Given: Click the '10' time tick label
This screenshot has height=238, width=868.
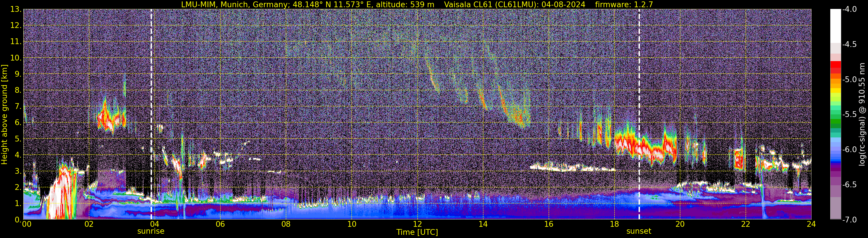Looking at the screenshot, I should pyautogui.click(x=352, y=224).
